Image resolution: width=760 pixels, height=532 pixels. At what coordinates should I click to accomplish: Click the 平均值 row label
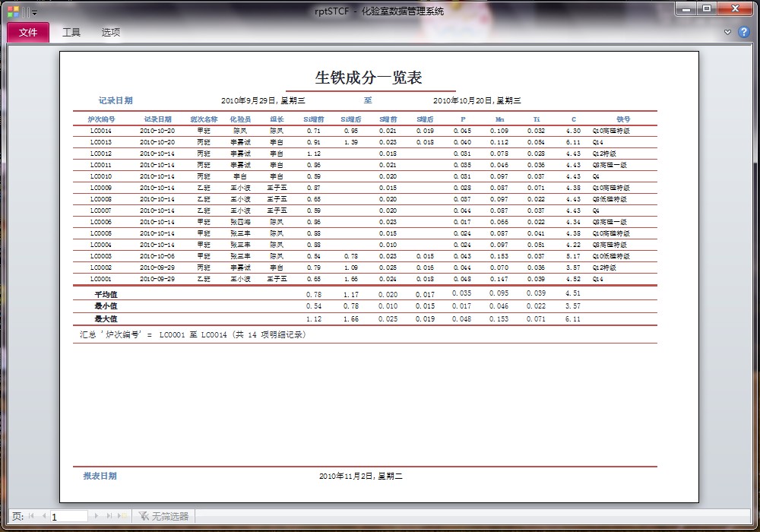[106, 295]
